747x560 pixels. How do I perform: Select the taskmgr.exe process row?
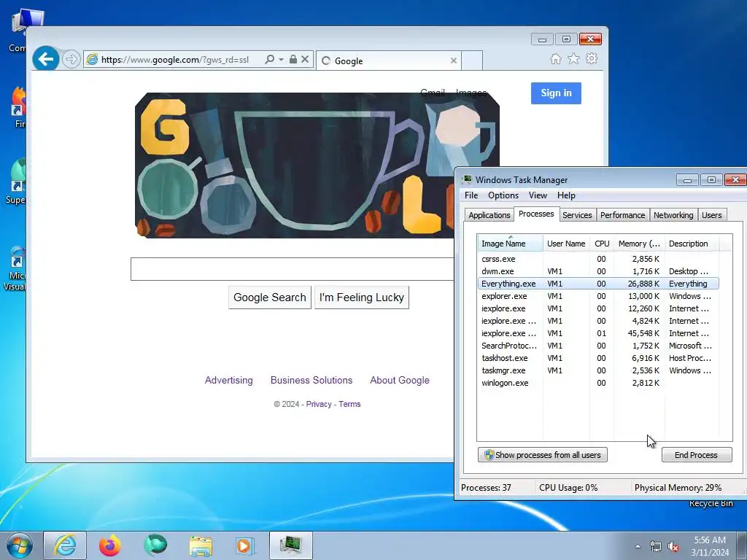click(x=598, y=370)
